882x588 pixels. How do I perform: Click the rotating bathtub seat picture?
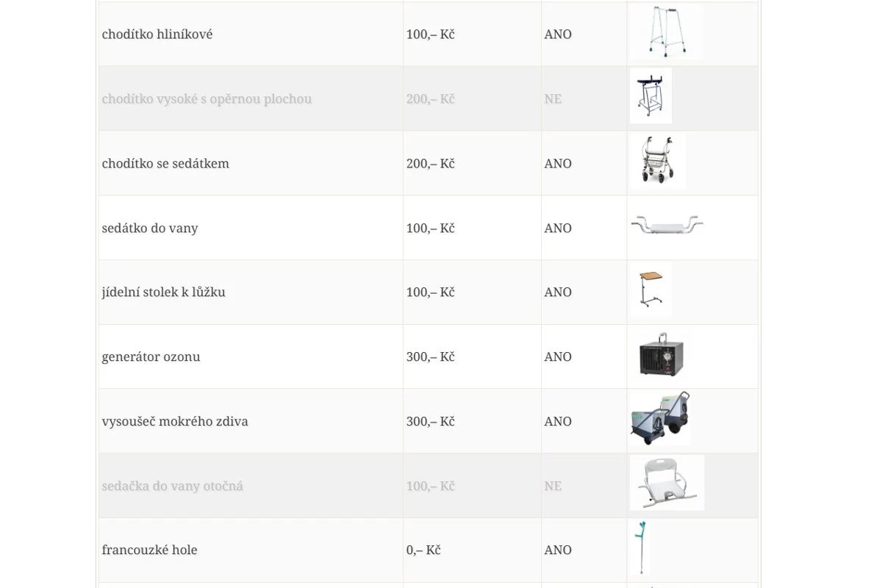click(667, 483)
